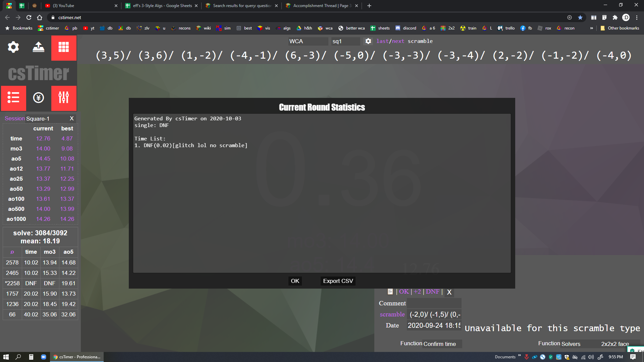The width and height of the screenshot is (644, 362).
Task: Switch to the YouTube tab
Action: (x=82, y=6)
